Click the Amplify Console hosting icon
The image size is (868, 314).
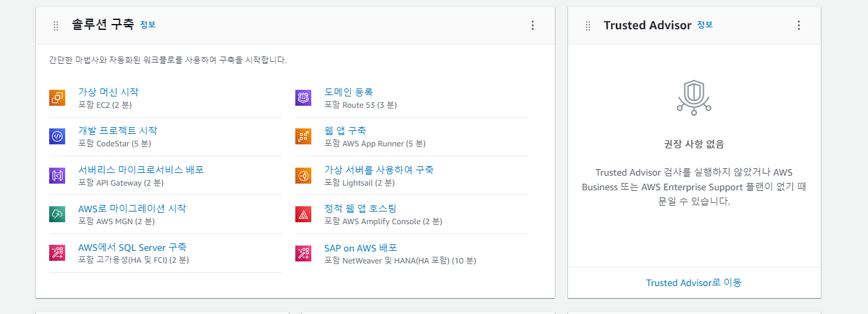(x=303, y=214)
